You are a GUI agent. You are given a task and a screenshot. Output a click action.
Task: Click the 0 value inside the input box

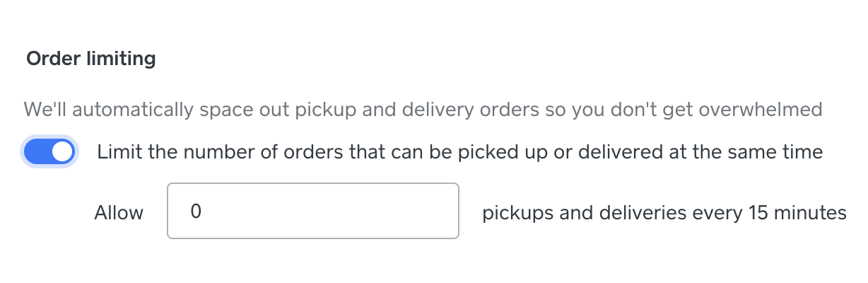[196, 212]
